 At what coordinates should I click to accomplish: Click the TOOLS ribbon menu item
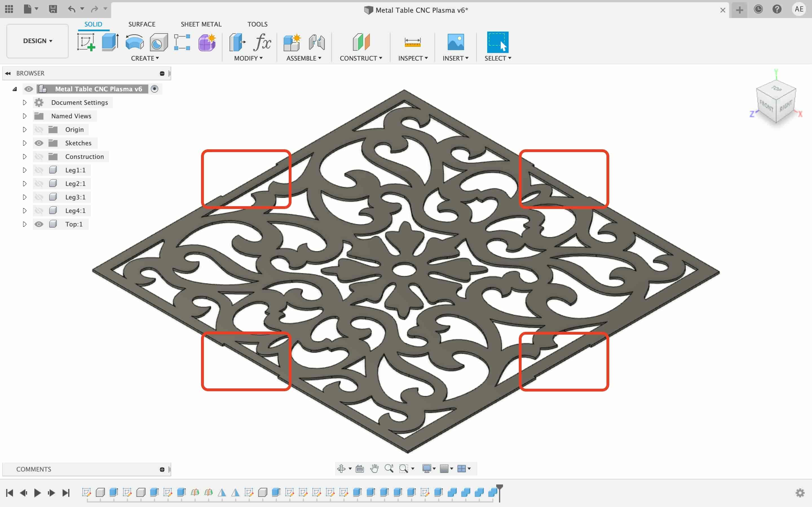(257, 24)
